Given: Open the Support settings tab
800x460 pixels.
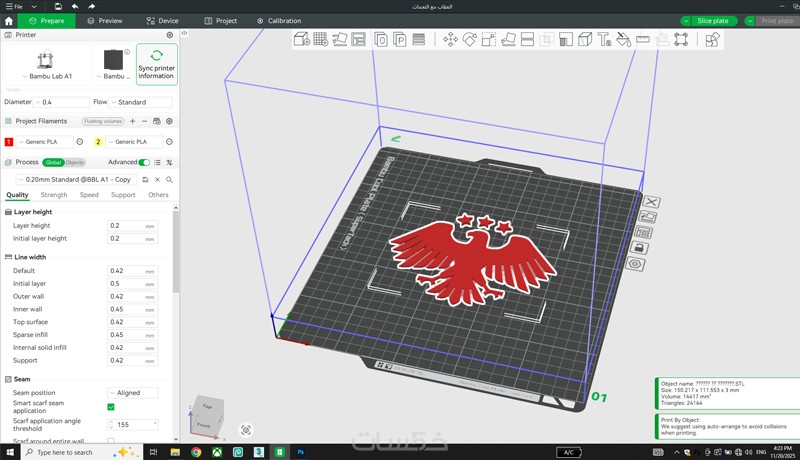Looking at the screenshot, I should pos(123,195).
